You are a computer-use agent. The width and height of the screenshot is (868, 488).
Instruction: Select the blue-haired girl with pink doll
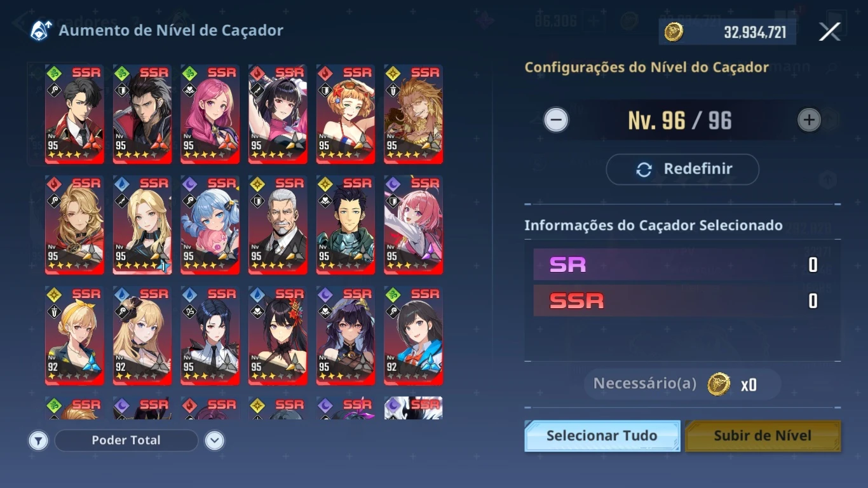click(210, 225)
